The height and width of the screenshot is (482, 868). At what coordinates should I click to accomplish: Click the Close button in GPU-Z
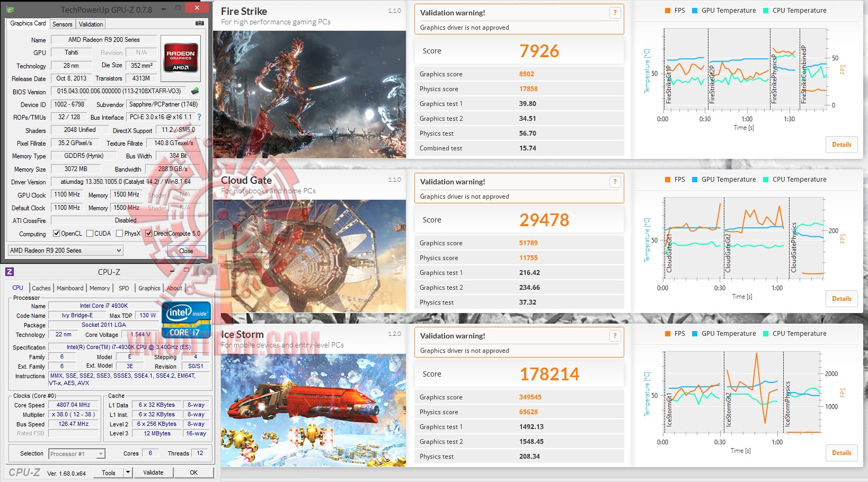(x=187, y=251)
